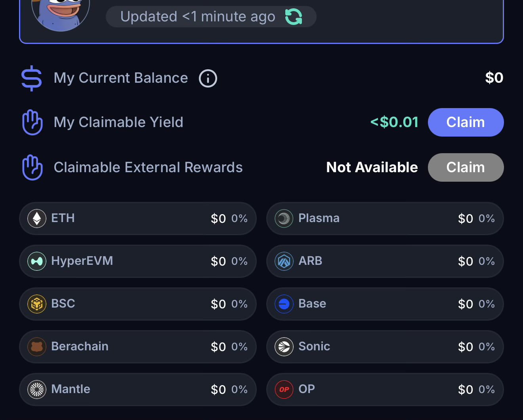Click the dollar sign balance icon
523x420 pixels.
point(32,78)
